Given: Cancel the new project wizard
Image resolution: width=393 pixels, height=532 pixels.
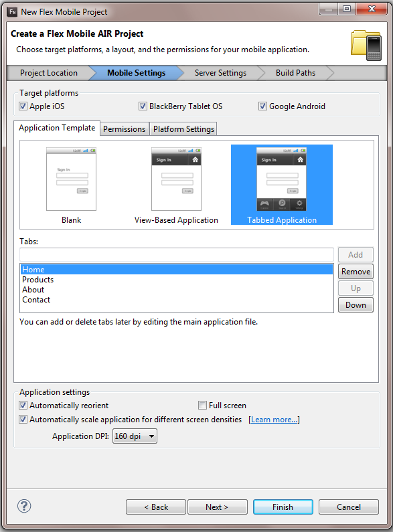Looking at the screenshot, I should pyautogui.click(x=349, y=507).
